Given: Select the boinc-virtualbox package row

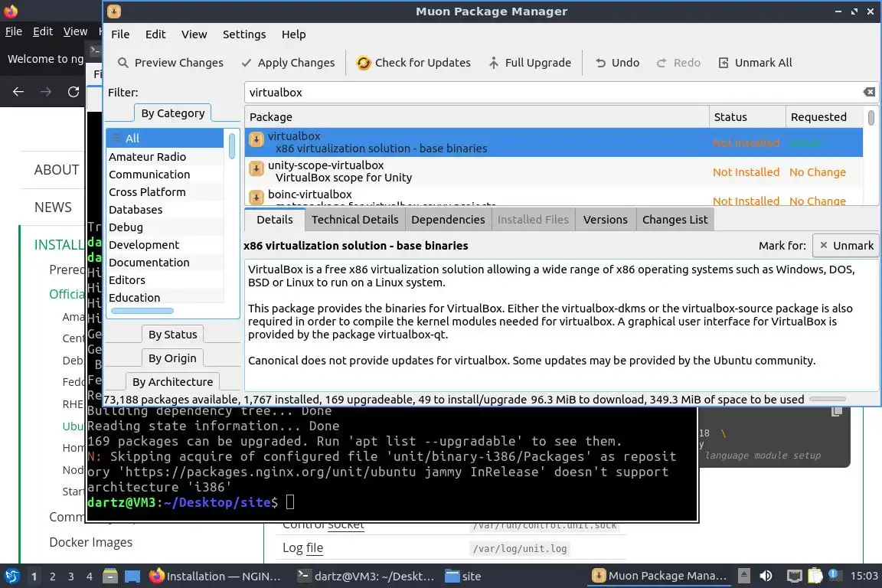Looking at the screenshot, I should [554, 197].
